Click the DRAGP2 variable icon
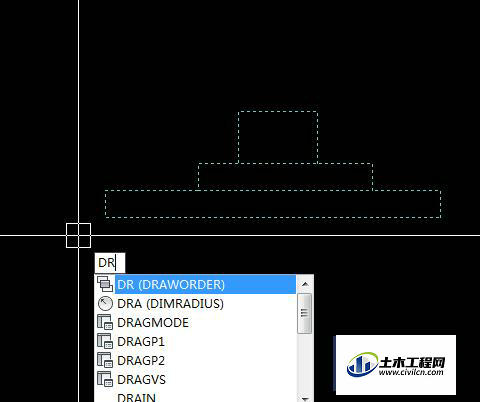The width and height of the screenshot is (480, 402). (105, 360)
